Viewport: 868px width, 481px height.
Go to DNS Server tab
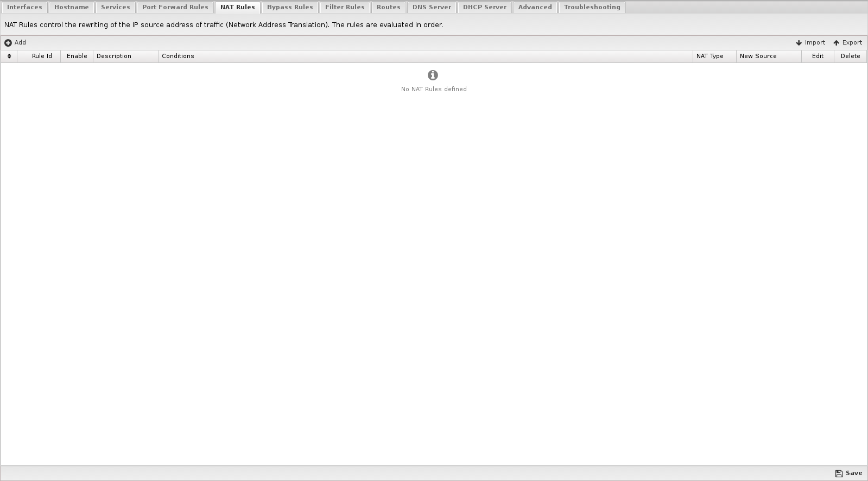[432, 7]
